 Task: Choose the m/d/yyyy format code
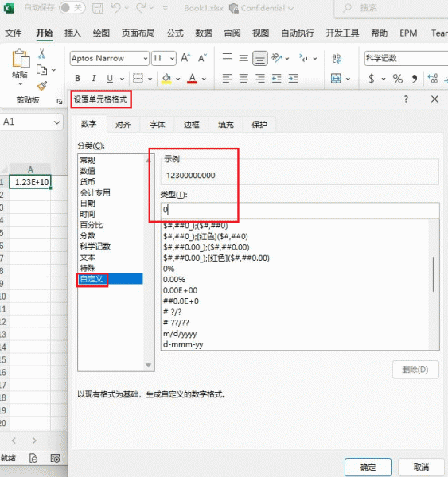[x=180, y=333]
